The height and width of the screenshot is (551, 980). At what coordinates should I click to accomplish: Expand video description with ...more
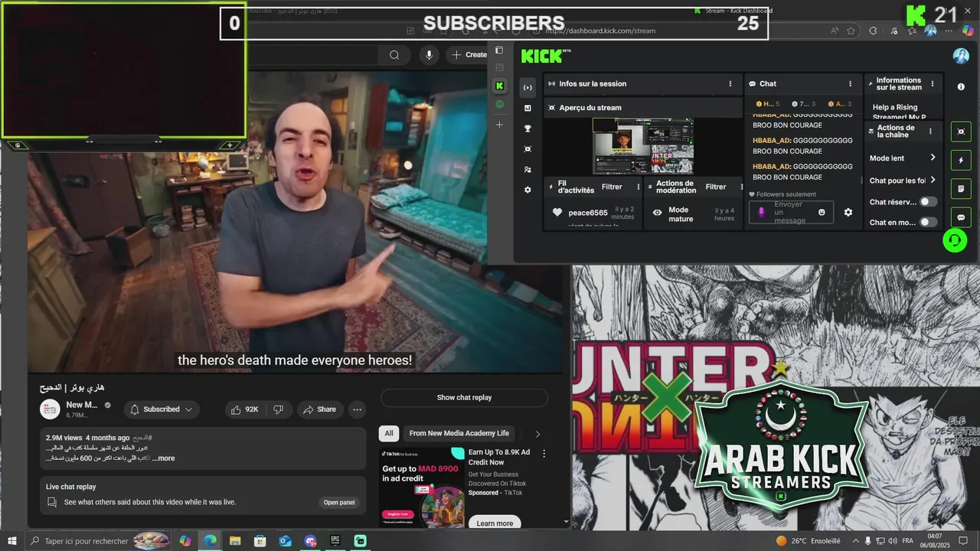tap(164, 458)
